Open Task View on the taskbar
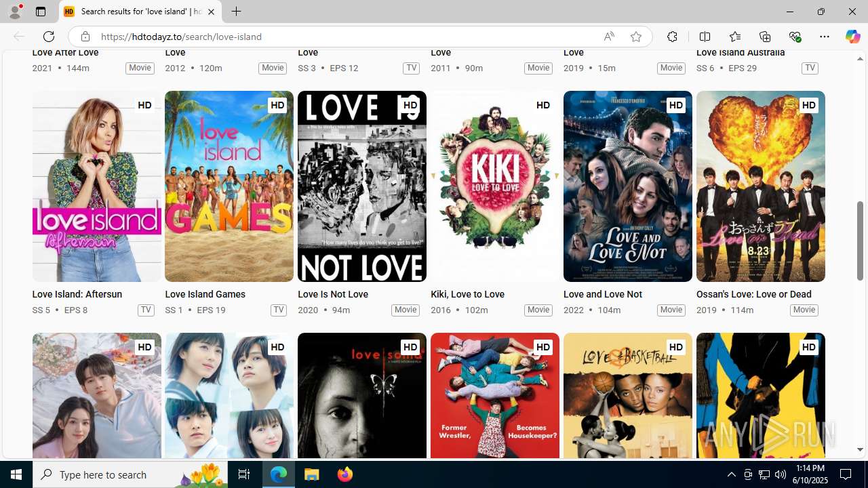Screen dimensions: 868x488 pyautogui.click(x=244, y=474)
